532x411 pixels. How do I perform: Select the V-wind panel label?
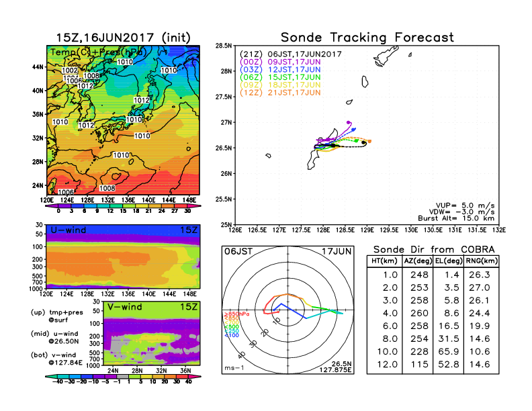125,308
